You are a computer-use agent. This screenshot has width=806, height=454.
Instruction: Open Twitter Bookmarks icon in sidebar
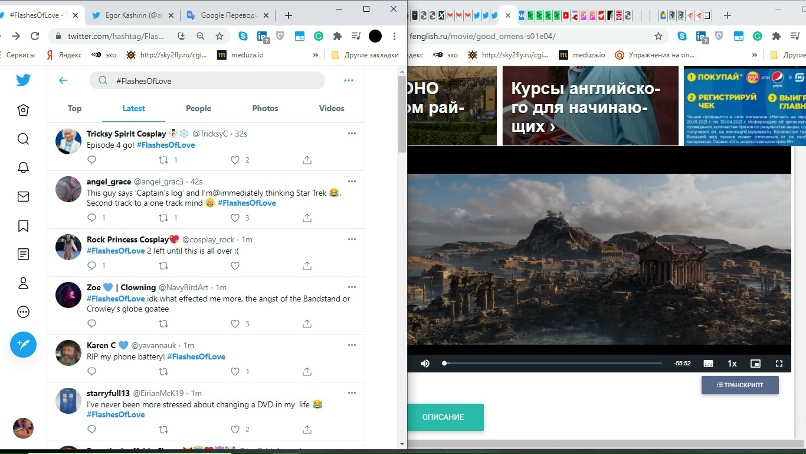point(23,226)
